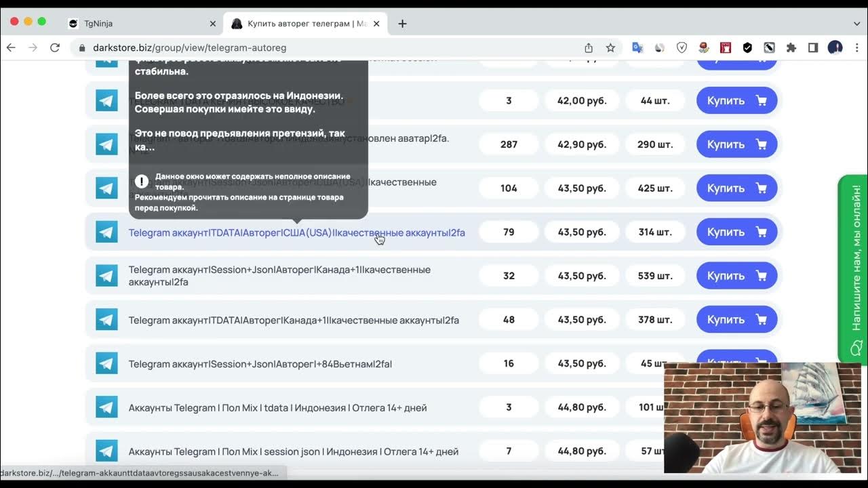Open a new tab with the plus button
Viewport: 868px width, 488px height.
pos(402,23)
